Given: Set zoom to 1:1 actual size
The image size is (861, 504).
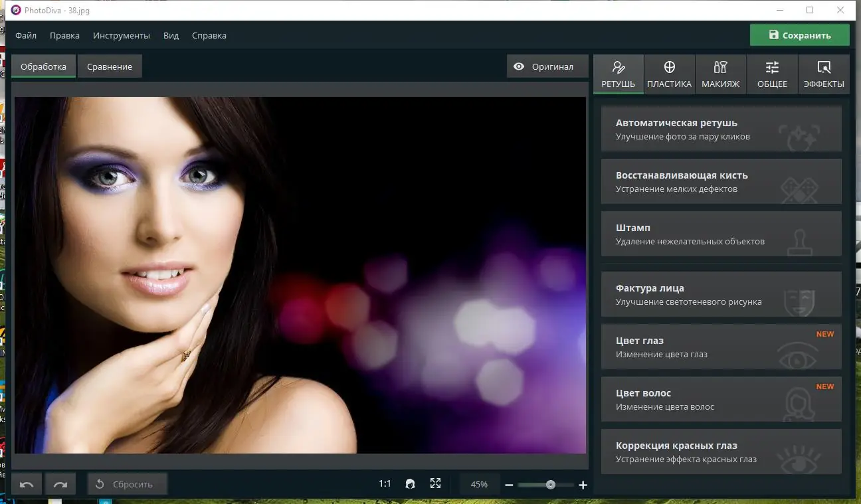Looking at the screenshot, I should (x=385, y=484).
